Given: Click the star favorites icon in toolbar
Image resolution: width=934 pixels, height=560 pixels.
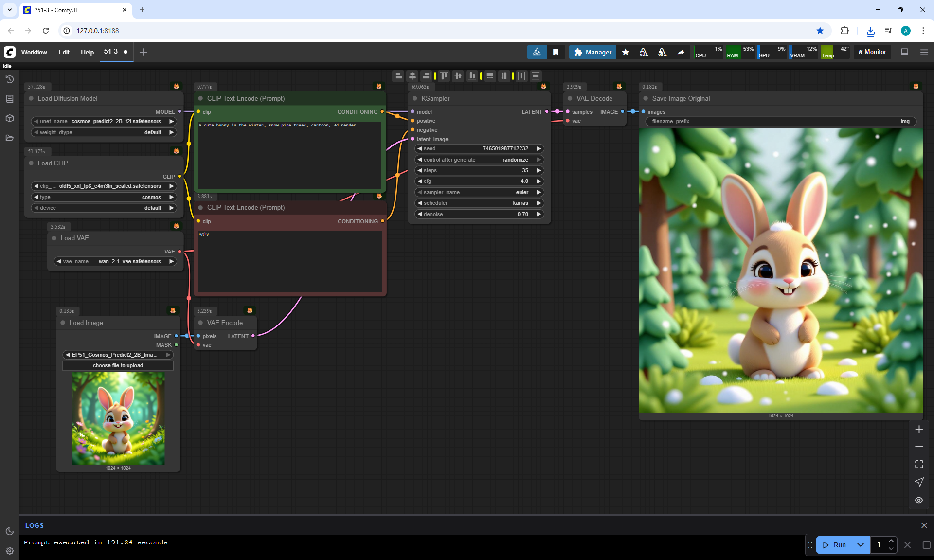Looking at the screenshot, I should tap(626, 52).
